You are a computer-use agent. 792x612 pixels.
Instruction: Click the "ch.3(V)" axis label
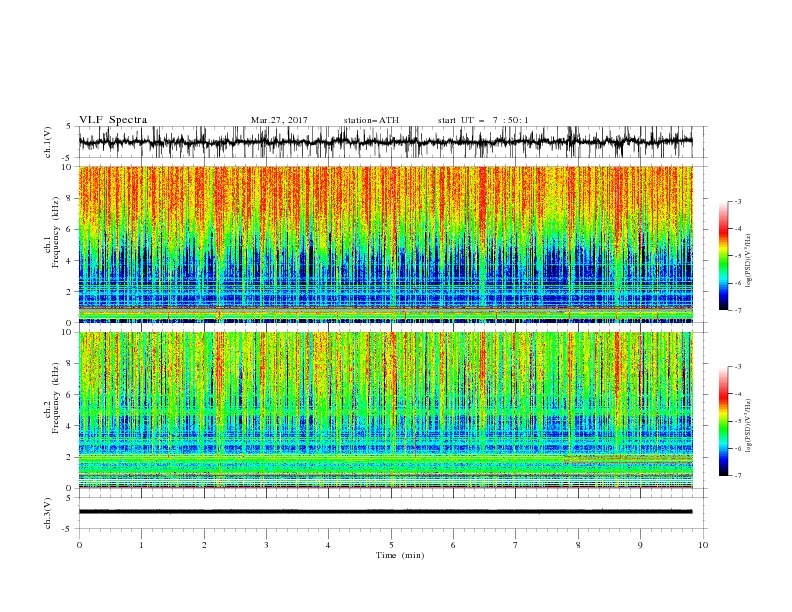point(48,513)
